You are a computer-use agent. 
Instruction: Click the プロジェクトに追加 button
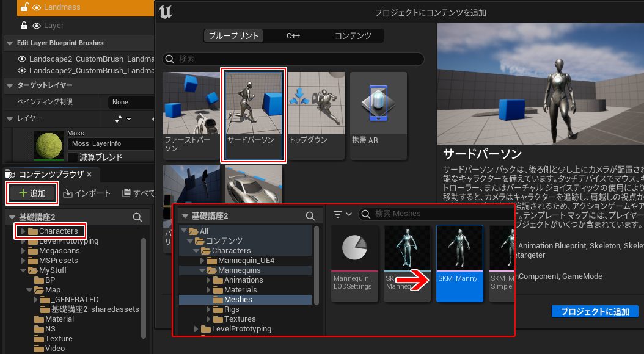[x=595, y=311]
